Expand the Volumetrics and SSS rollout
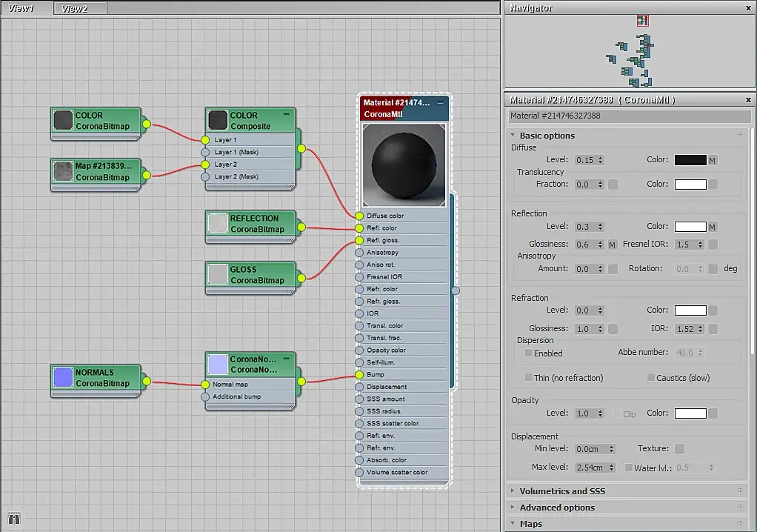 [562, 491]
